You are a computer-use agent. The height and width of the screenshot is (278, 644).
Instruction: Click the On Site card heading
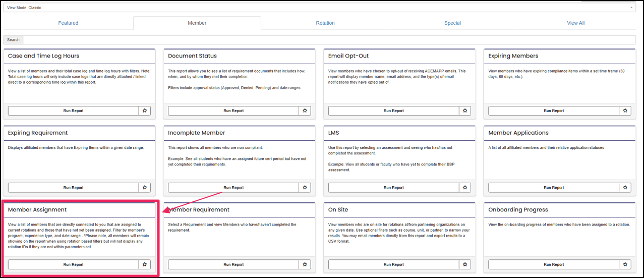tap(338, 210)
